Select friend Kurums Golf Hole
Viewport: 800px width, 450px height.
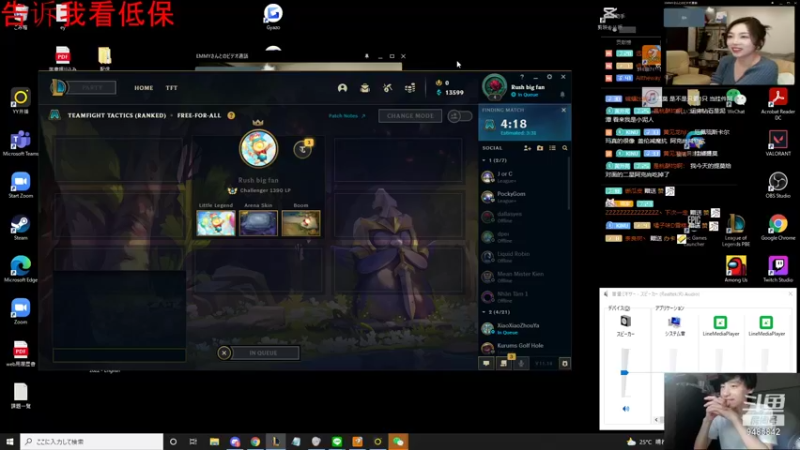[x=524, y=348]
